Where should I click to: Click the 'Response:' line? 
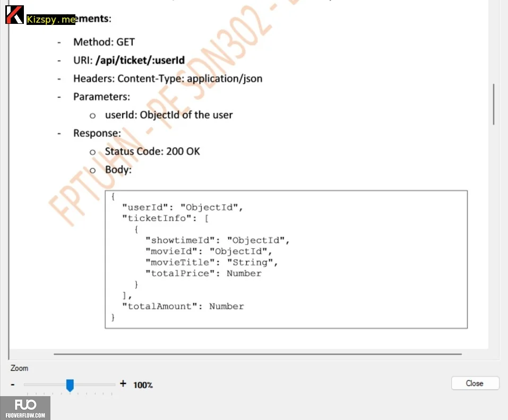(97, 133)
